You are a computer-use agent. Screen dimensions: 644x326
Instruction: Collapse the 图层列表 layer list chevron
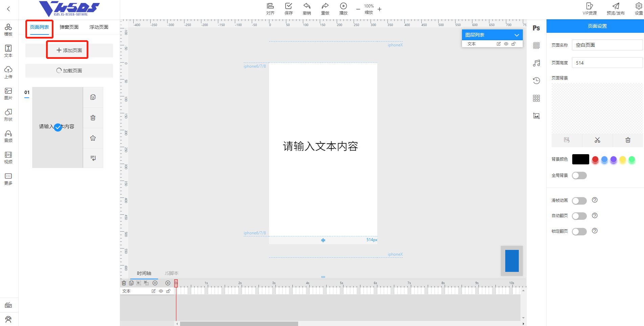(517, 35)
